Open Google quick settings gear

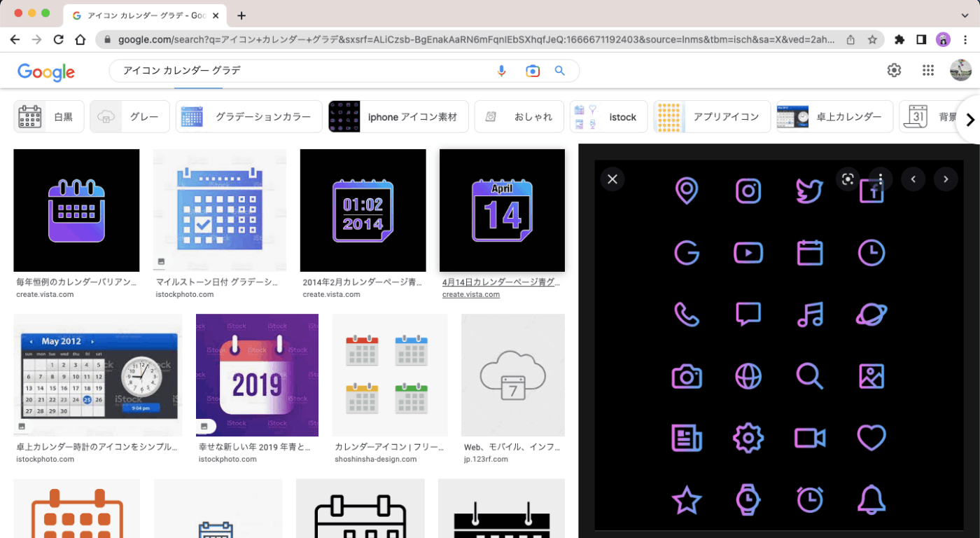coord(894,70)
